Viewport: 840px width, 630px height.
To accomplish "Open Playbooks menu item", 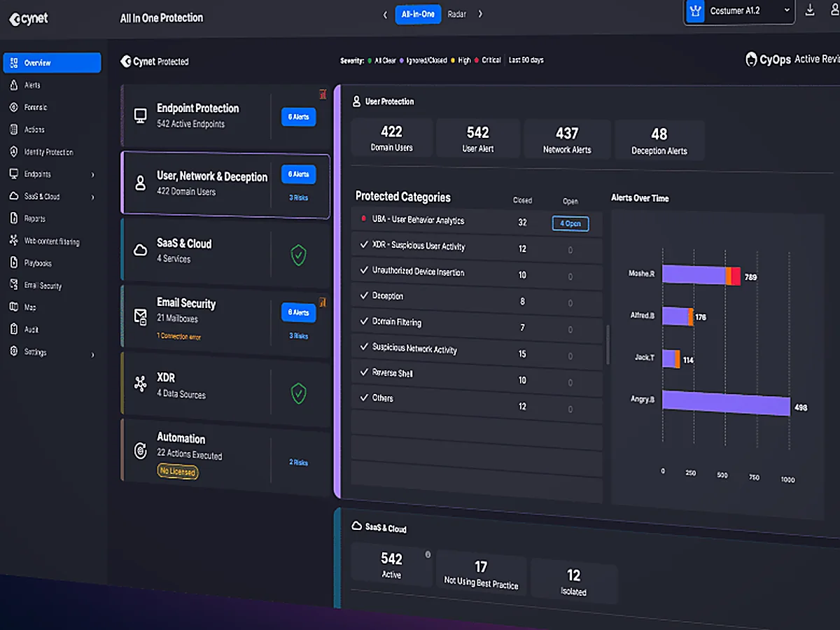I will 38,263.
